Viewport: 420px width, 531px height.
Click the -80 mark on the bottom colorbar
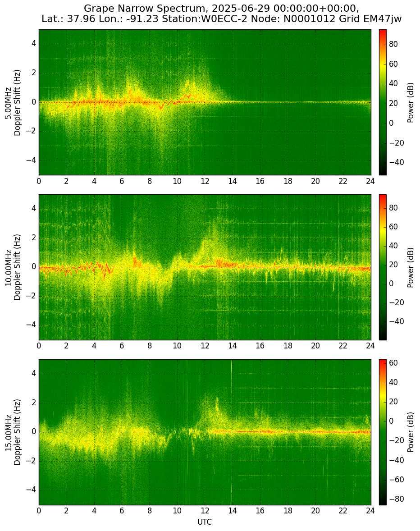(x=395, y=499)
